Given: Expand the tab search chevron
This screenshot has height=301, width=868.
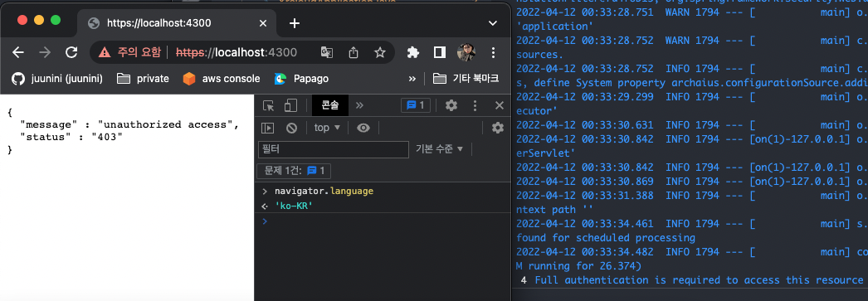Looking at the screenshot, I should [x=493, y=23].
